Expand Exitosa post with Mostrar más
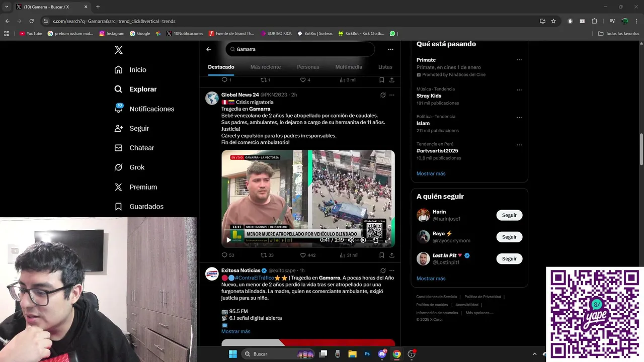The width and height of the screenshot is (644, 362). pyautogui.click(x=235, y=331)
